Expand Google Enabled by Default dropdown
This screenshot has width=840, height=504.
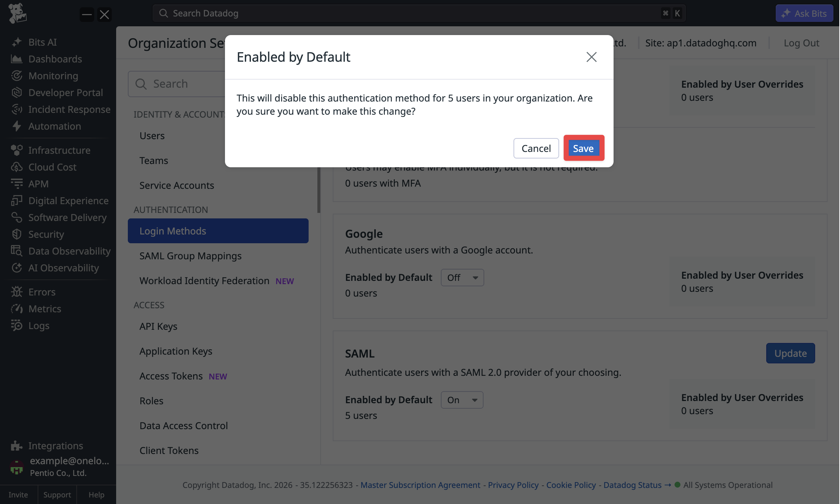pos(462,278)
